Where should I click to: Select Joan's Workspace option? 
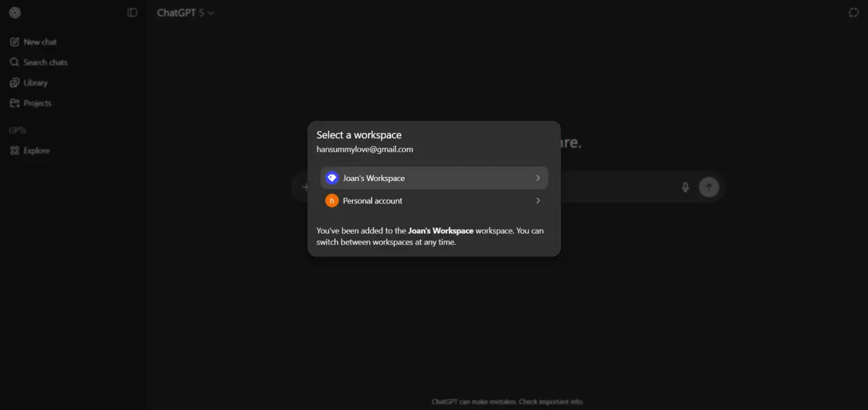point(434,178)
